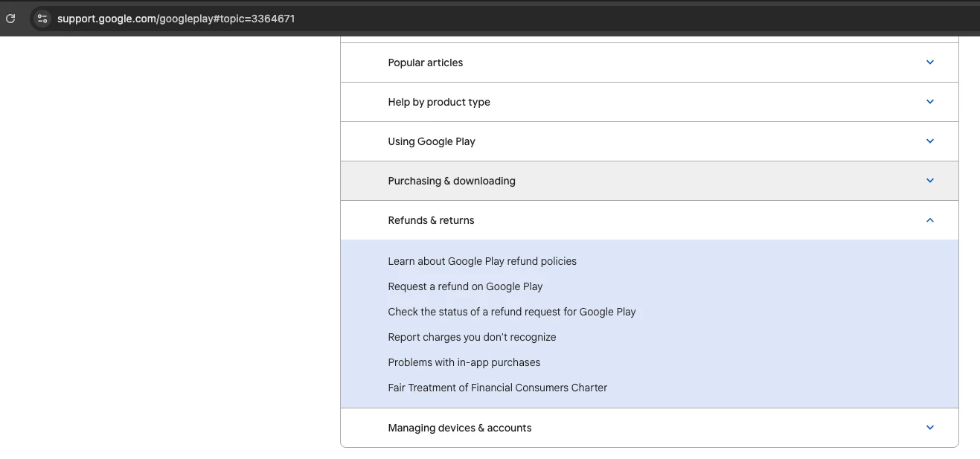Click the Using Google Play chevron arrow
Image resolution: width=980 pixels, height=459 pixels.
pos(929,141)
